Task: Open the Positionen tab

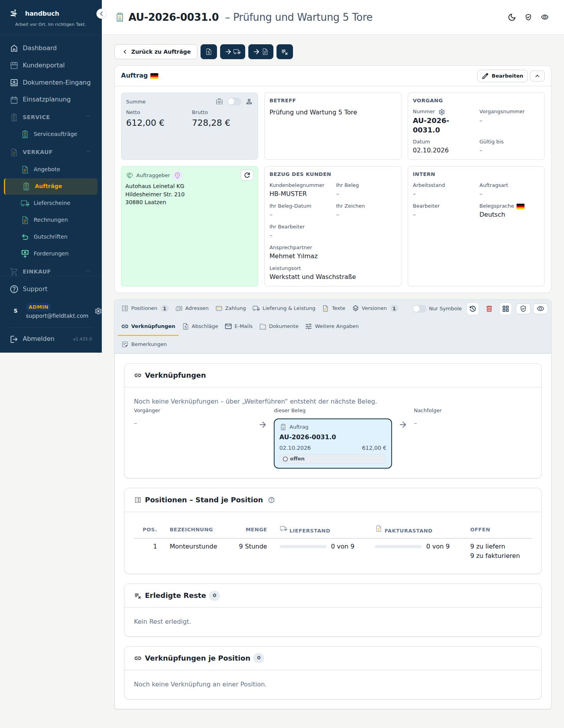Action: click(x=145, y=308)
